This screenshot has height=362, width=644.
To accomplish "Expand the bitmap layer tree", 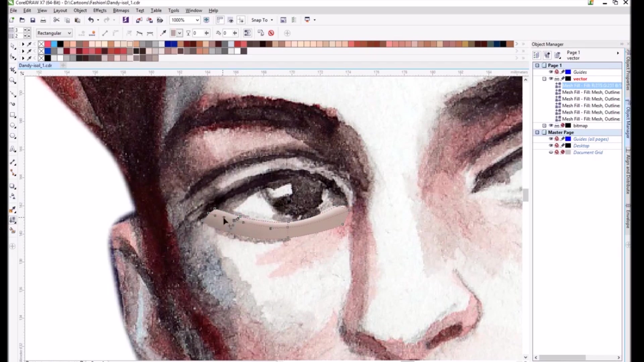I will coord(544,126).
